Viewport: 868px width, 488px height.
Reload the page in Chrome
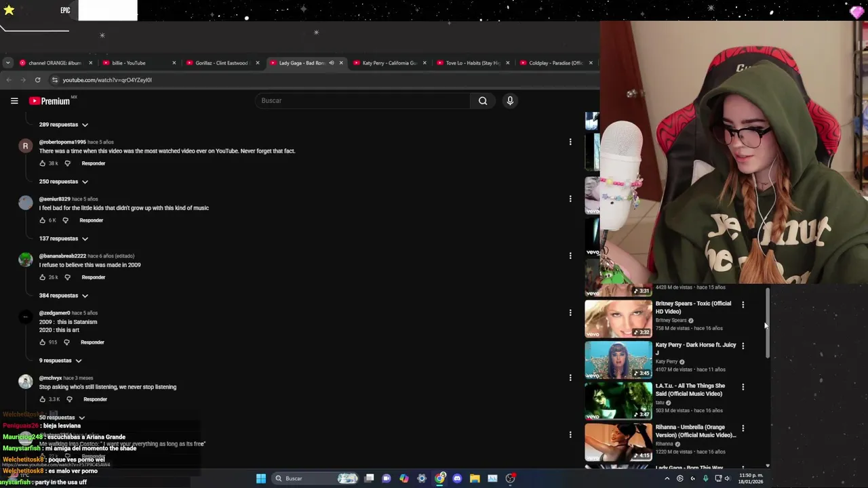tap(37, 80)
